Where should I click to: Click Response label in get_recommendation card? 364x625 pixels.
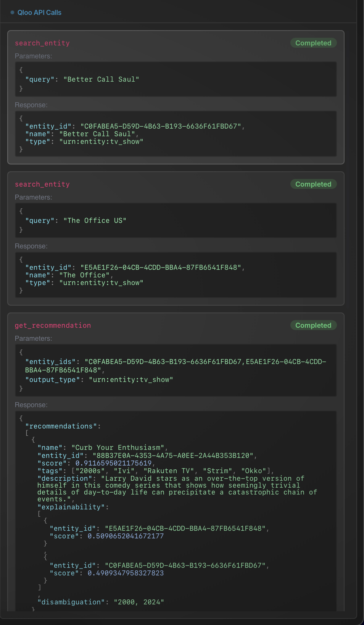click(31, 405)
